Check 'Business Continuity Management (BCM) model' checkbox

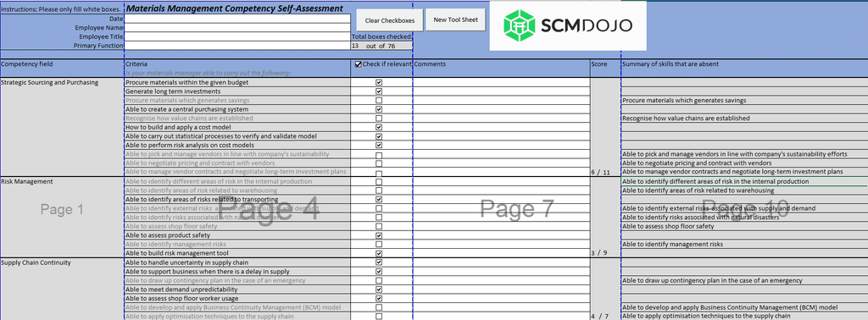(379, 307)
